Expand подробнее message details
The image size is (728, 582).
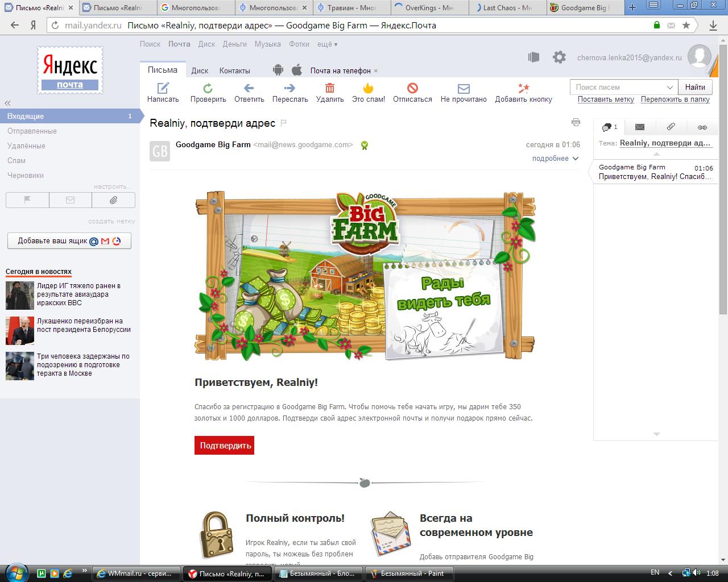coord(555,159)
